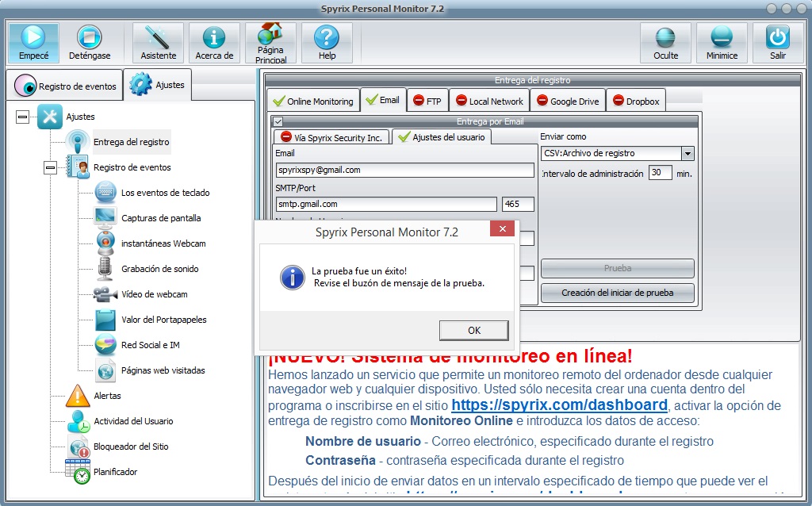Select the Email delivery tab
This screenshot has width=812, height=506.
click(x=383, y=99)
